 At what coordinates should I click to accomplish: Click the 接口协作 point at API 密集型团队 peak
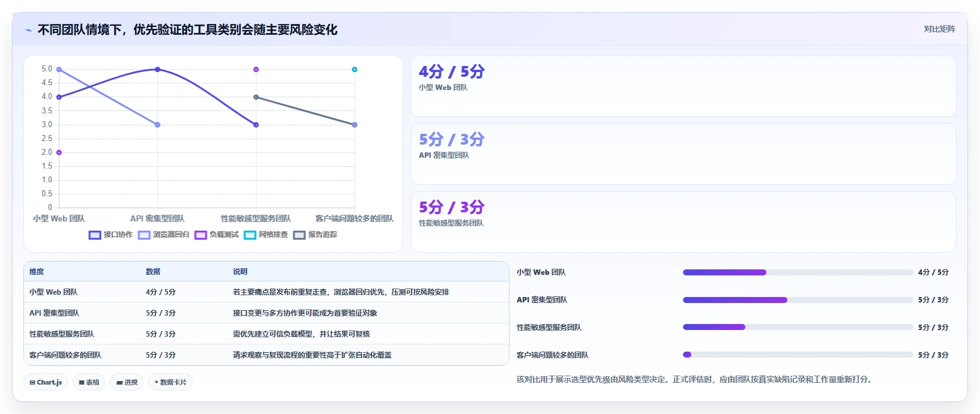pos(158,70)
